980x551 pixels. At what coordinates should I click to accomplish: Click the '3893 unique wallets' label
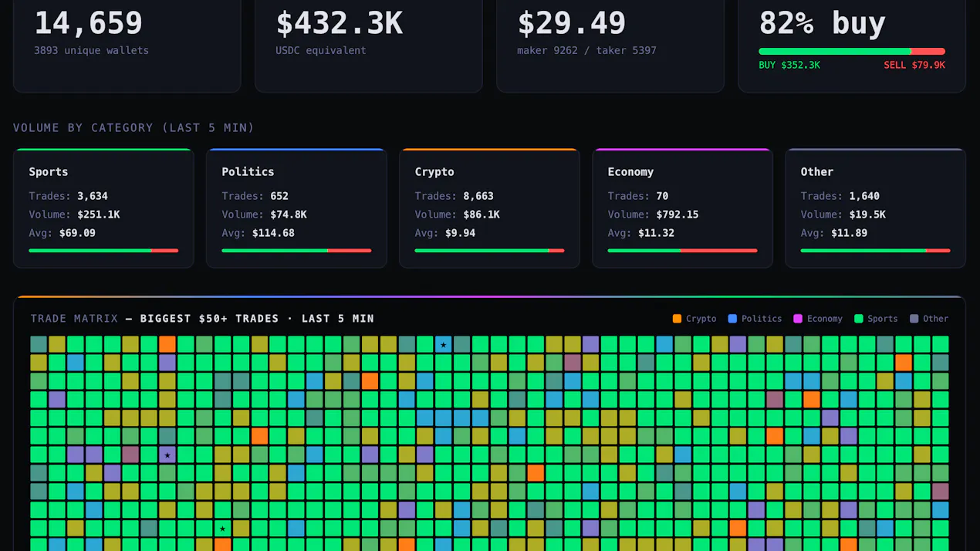91,50
